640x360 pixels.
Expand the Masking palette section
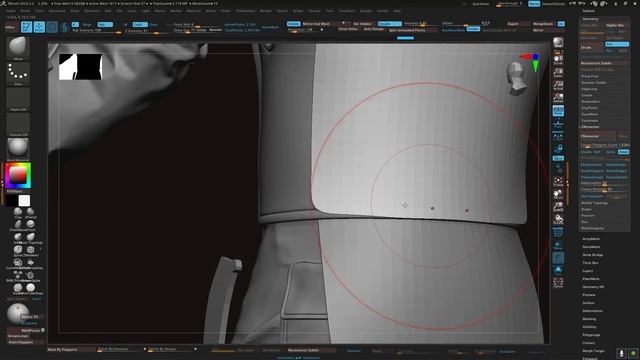(589, 319)
